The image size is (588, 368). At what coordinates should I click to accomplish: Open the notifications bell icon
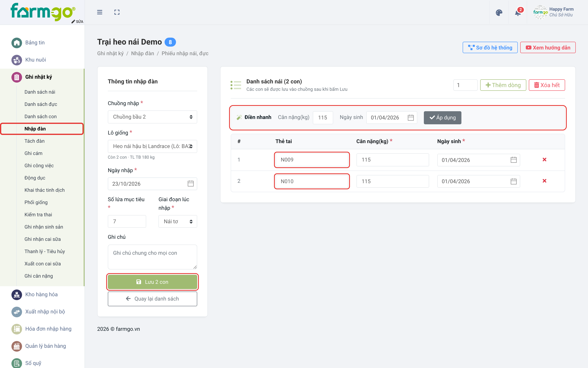(x=518, y=13)
